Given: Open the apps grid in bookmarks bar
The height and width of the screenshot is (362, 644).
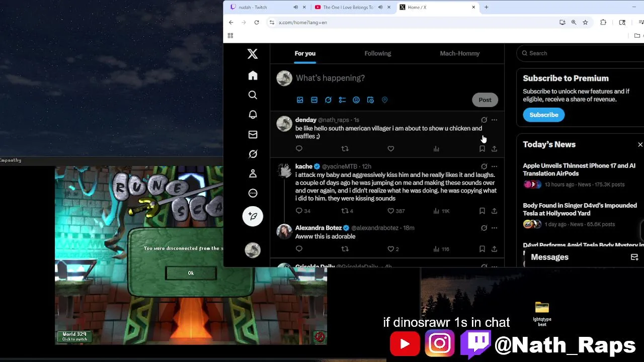Looking at the screenshot, I should coord(230,36).
